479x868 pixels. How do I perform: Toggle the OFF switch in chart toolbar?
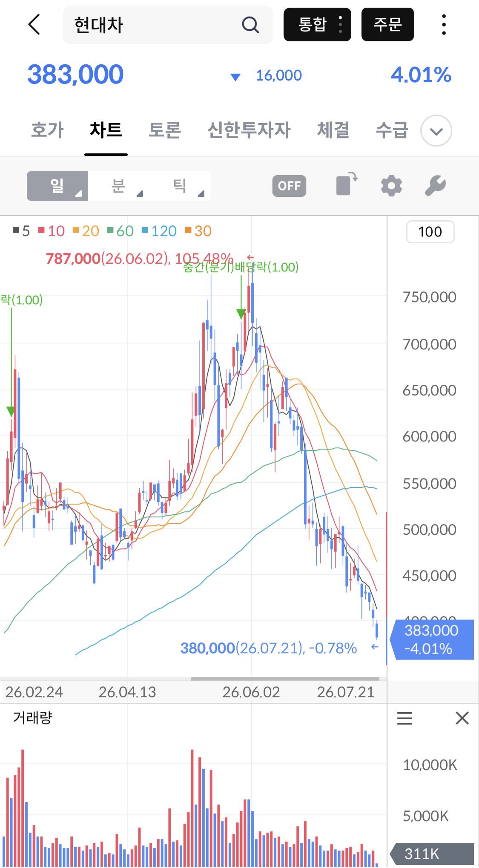[289, 186]
